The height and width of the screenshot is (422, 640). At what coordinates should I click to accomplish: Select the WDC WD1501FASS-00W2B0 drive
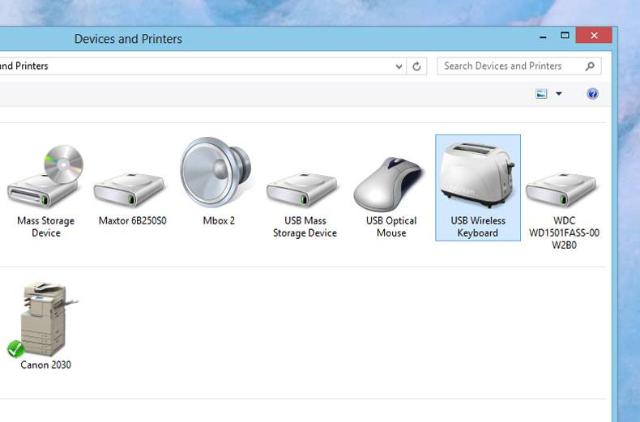coord(563,187)
